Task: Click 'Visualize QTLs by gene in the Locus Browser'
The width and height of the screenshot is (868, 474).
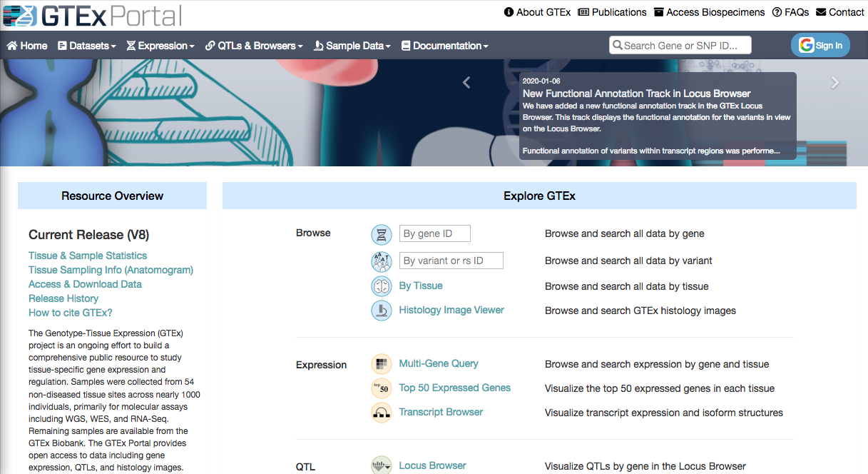Action: point(645,466)
